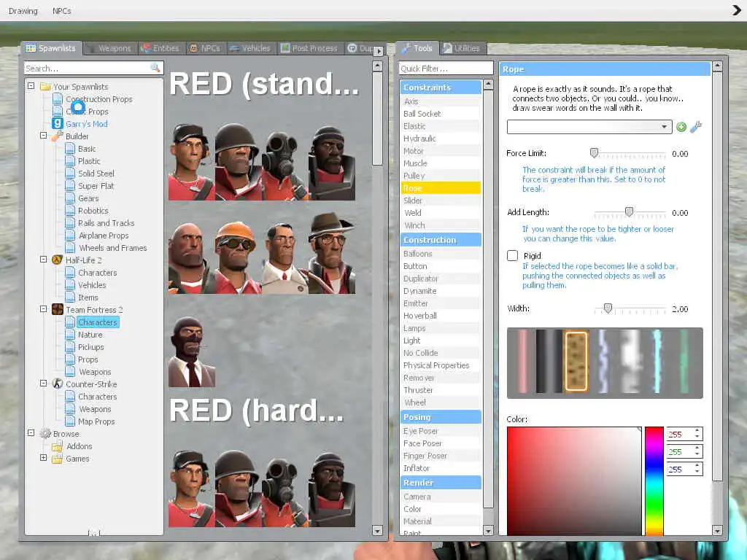Select the Balloons construction tool
This screenshot has height=560, width=747.
(441, 254)
